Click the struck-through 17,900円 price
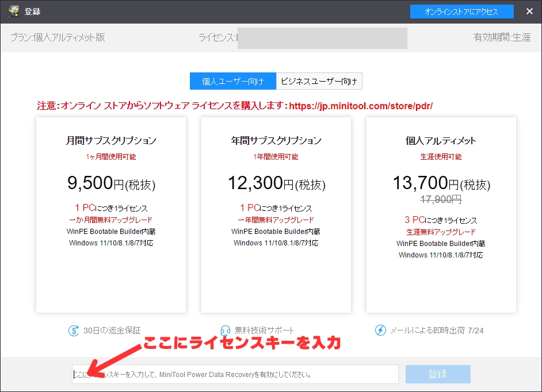 tap(441, 199)
